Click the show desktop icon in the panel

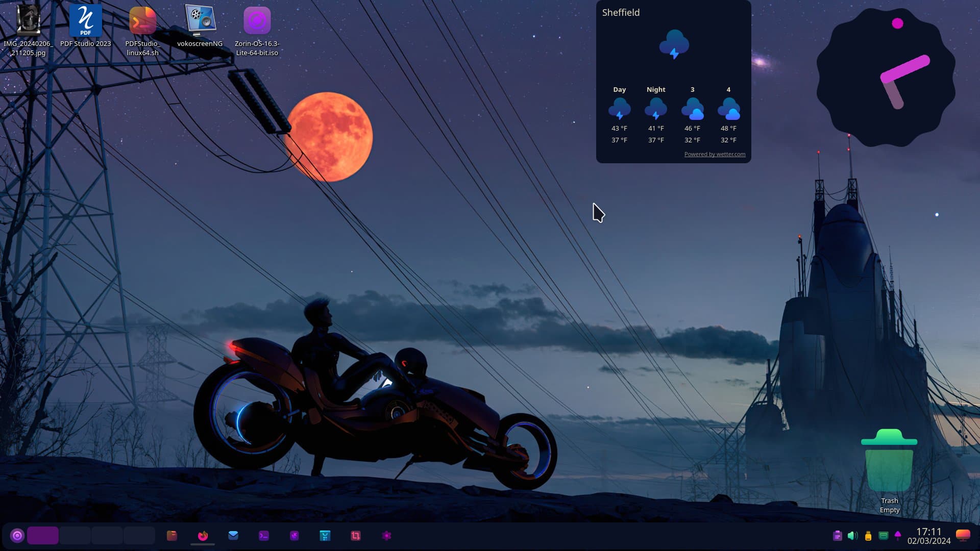(963, 535)
